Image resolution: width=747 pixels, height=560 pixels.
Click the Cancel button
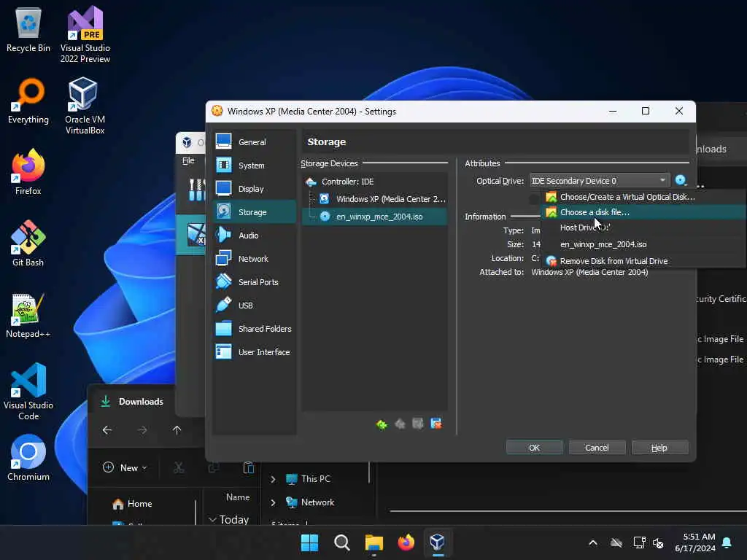tap(597, 448)
